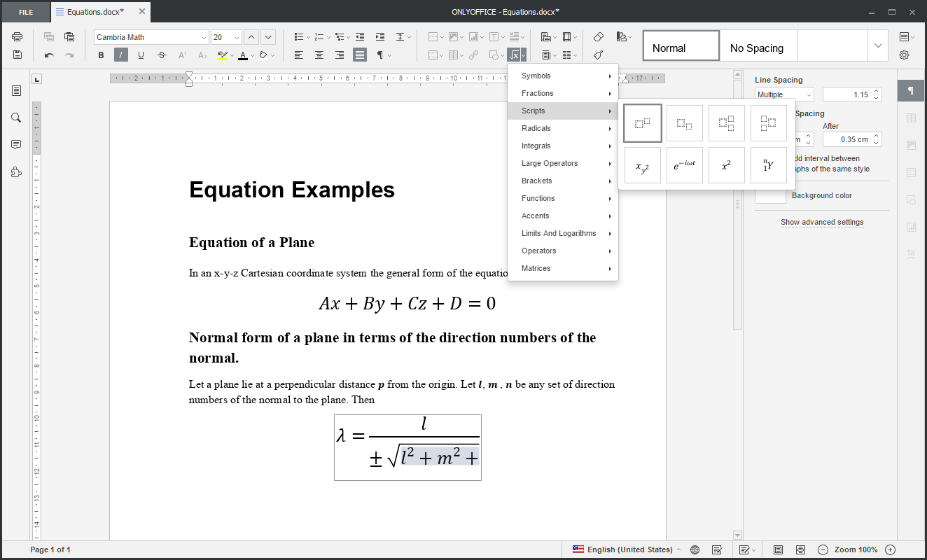The image size is (927, 560).
Task: Toggle Paragraph settings tab in right sidebar
Action: [911, 91]
